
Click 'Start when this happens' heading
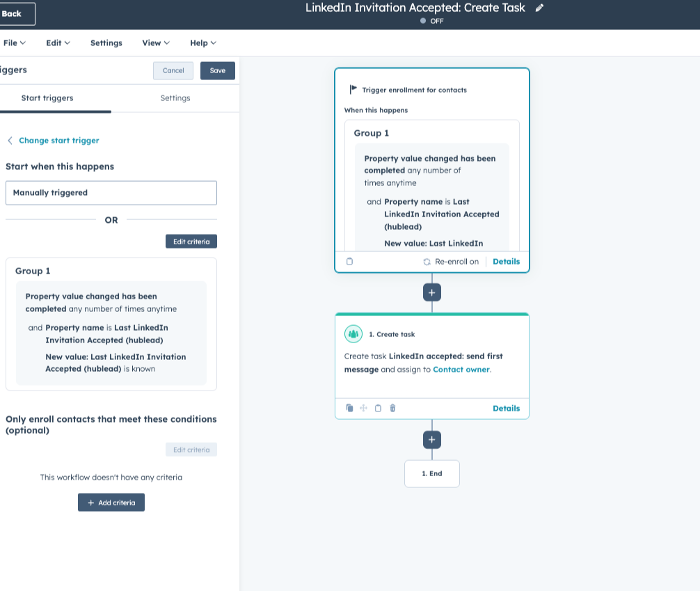60,166
